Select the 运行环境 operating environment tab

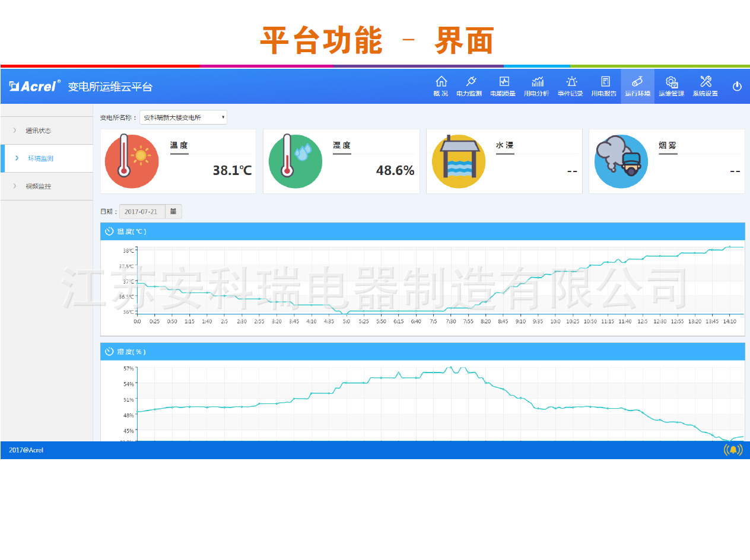pyautogui.click(x=637, y=86)
